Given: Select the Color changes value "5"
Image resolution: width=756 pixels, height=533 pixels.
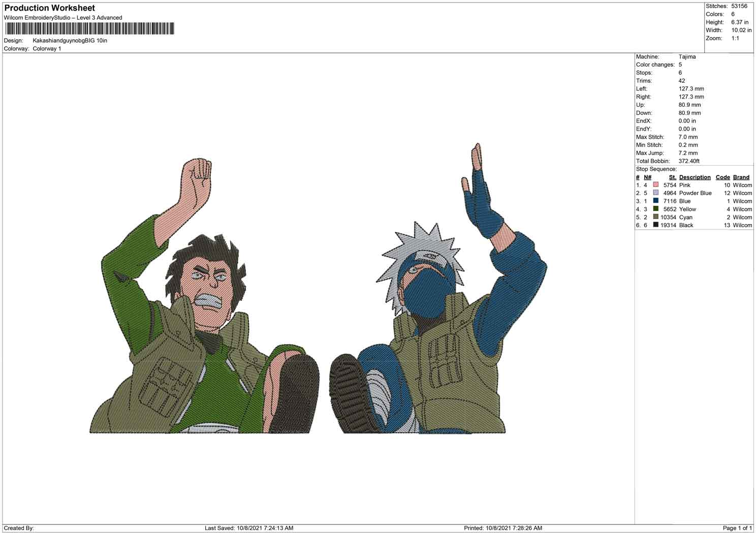Looking at the screenshot, I should point(680,65).
